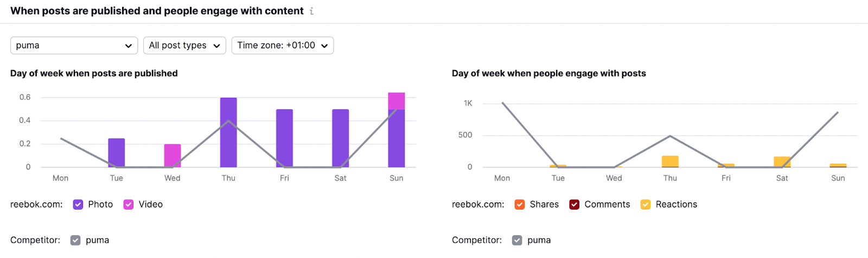Uncheck the Photo checkbox
Viewport: 868px width, 258px height.
[x=78, y=205]
